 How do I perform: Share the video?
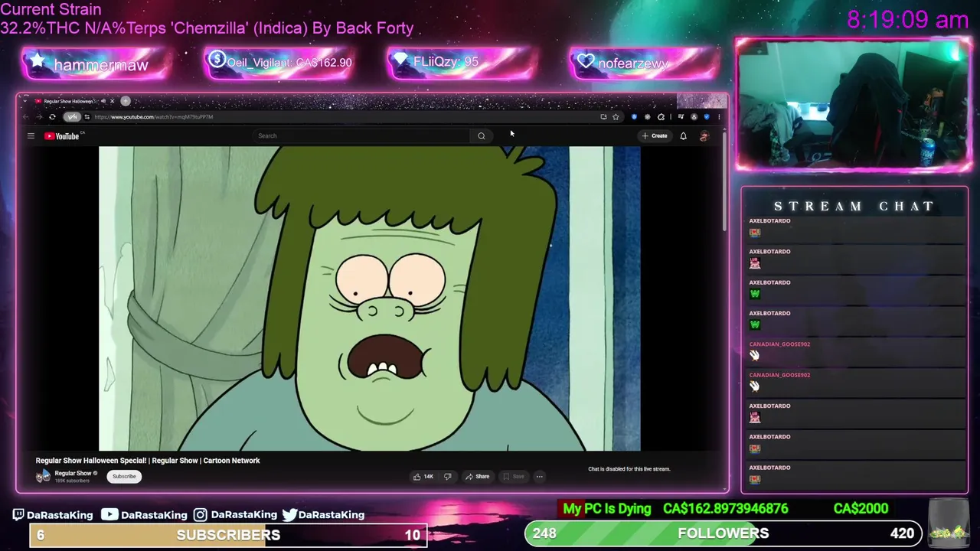point(477,477)
